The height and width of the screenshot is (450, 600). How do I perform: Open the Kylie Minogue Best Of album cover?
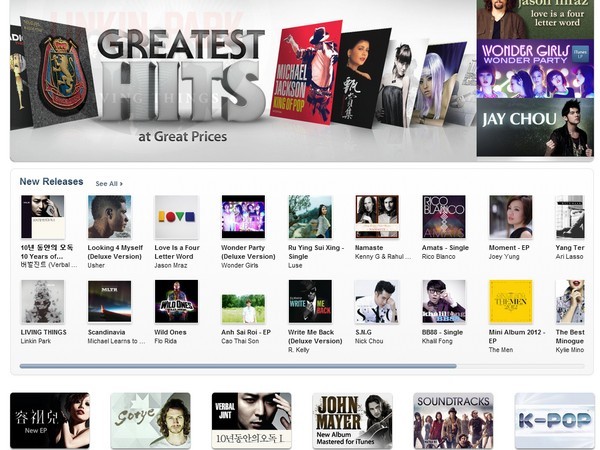click(x=570, y=302)
